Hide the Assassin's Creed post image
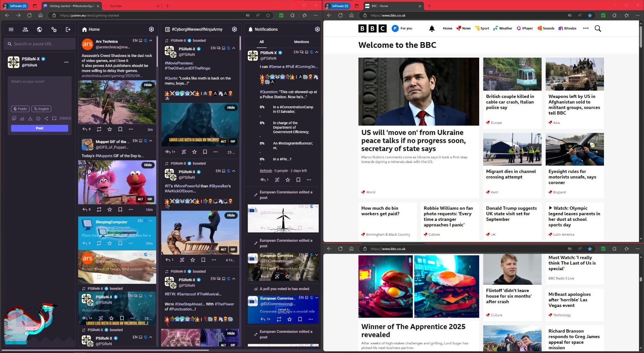The image size is (644, 353). (x=148, y=85)
